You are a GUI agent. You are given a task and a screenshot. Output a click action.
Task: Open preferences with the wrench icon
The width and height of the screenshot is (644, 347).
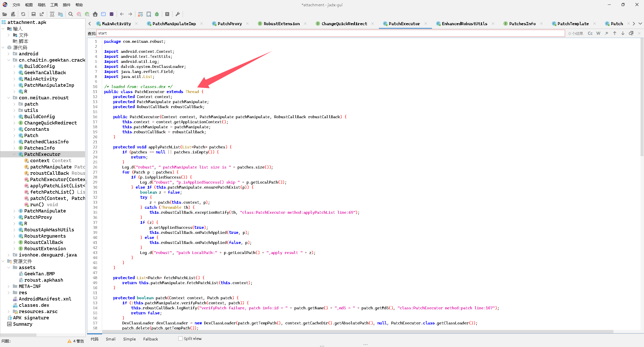click(178, 14)
